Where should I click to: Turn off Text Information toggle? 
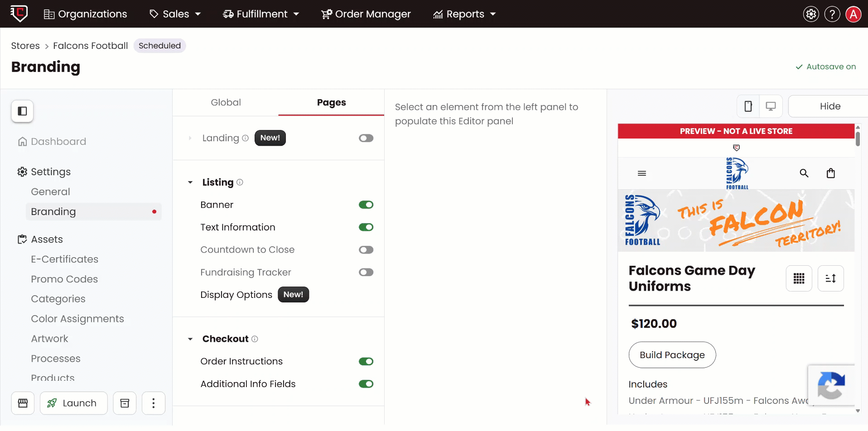[x=366, y=227]
